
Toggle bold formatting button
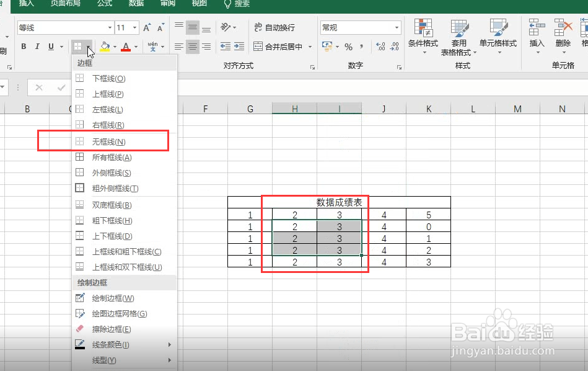coord(24,47)
